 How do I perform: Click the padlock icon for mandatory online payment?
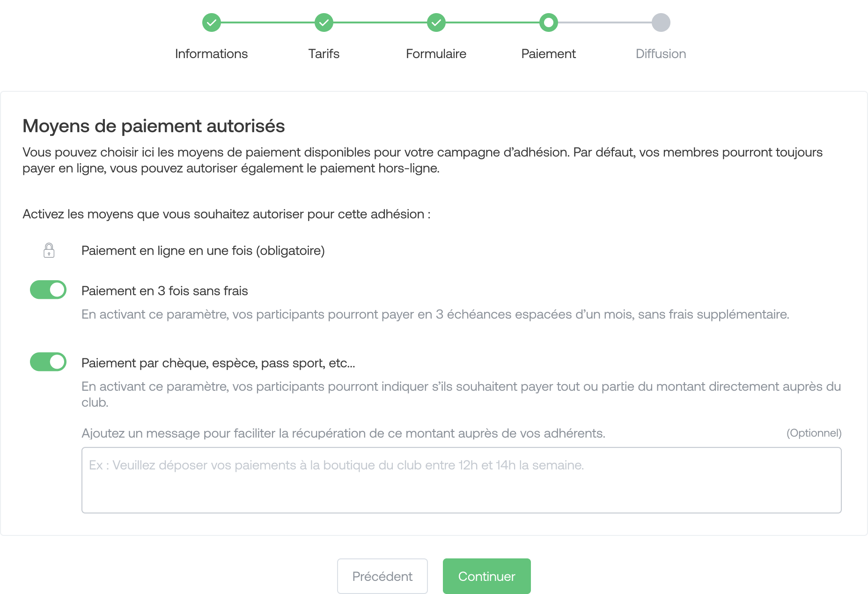(x=49, y=251)
